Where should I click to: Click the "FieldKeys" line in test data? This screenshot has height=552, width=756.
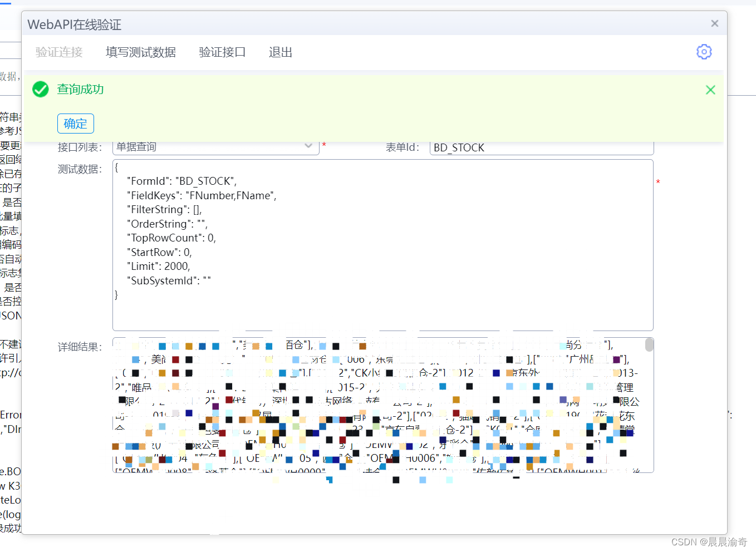click(x=202, y=195)
